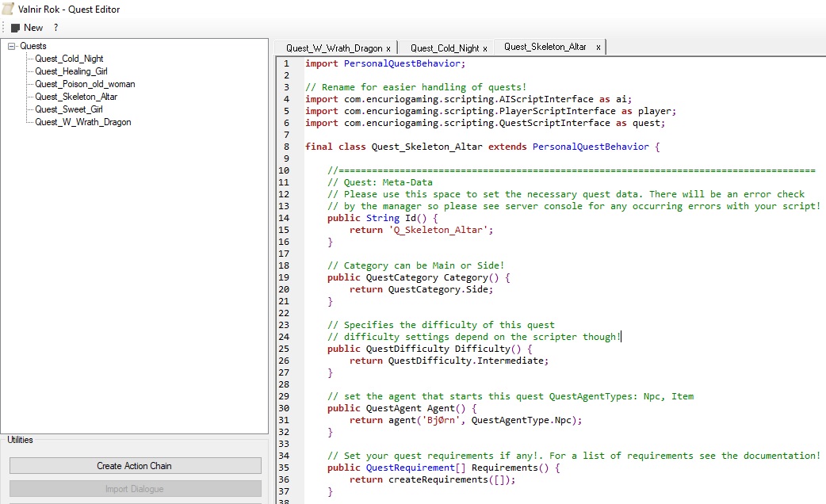Click text 'return createRequirements([]);'
This screenshot has width=826, height=504.
[x=433, y=479]
